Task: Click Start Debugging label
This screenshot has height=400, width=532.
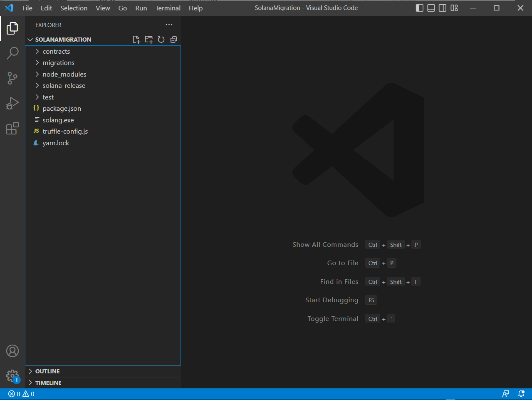Action: [x=332, y=300]
